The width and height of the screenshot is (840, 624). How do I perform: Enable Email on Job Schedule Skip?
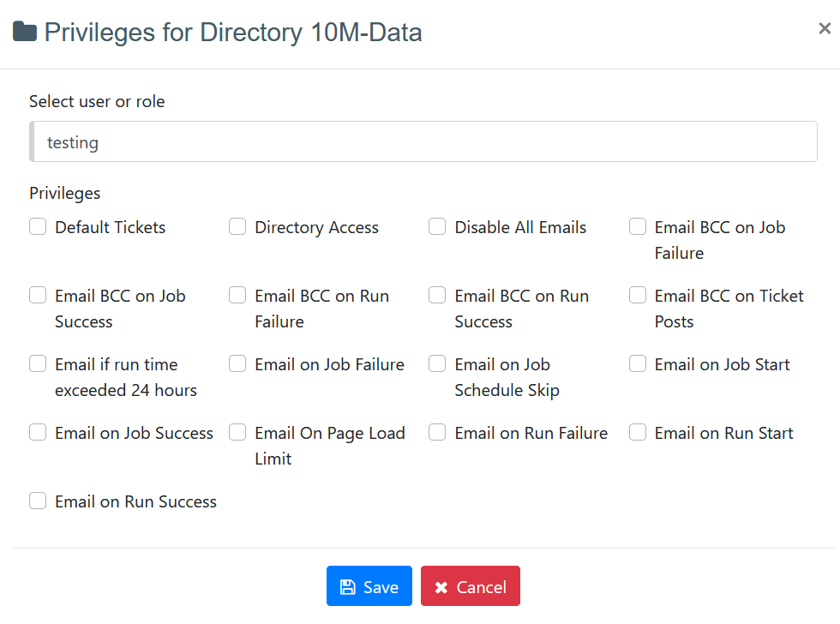(x=437, y=364)
